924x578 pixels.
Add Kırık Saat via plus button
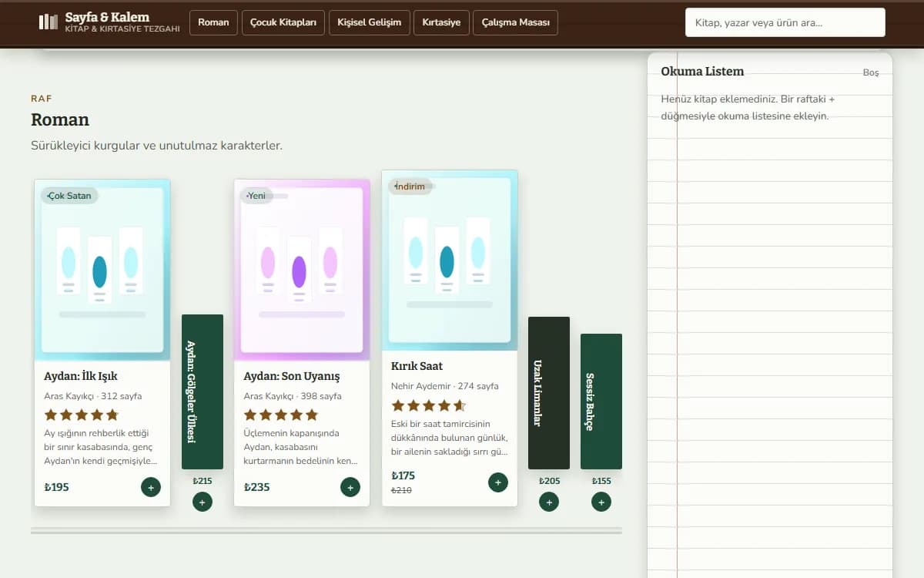pyautogui.click(x=498, y=482)
